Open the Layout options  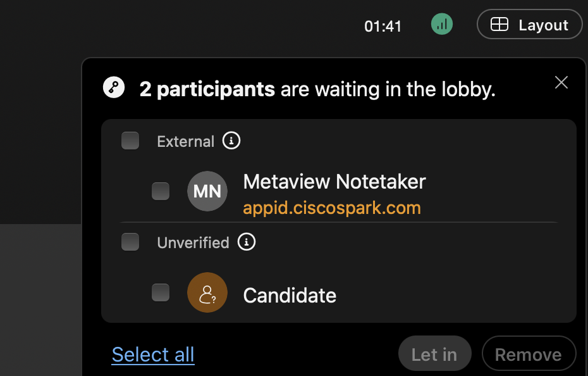tap(529, 25)
